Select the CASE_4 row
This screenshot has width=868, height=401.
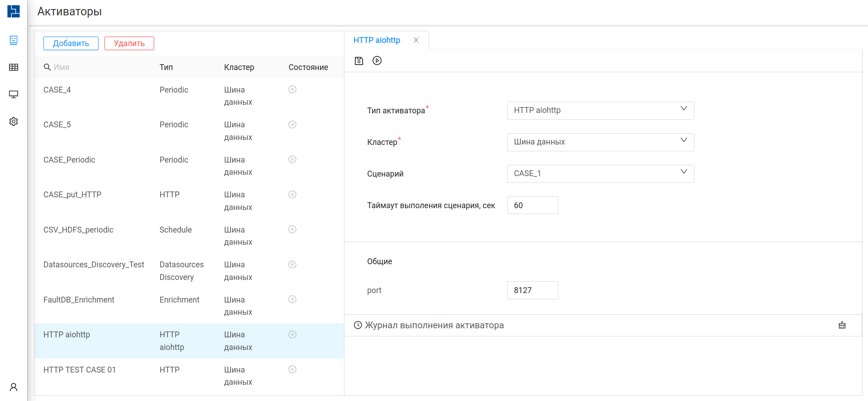(189, 96)
